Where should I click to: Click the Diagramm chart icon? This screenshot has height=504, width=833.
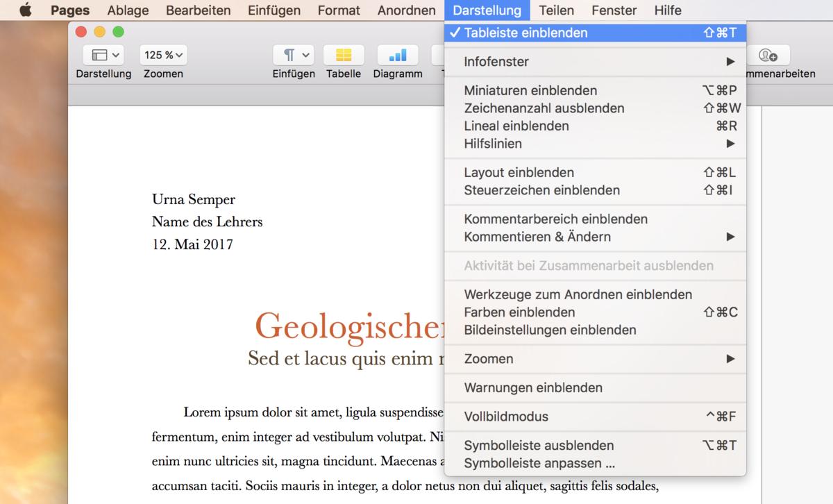pyautogui.click(x=398, y=55)
